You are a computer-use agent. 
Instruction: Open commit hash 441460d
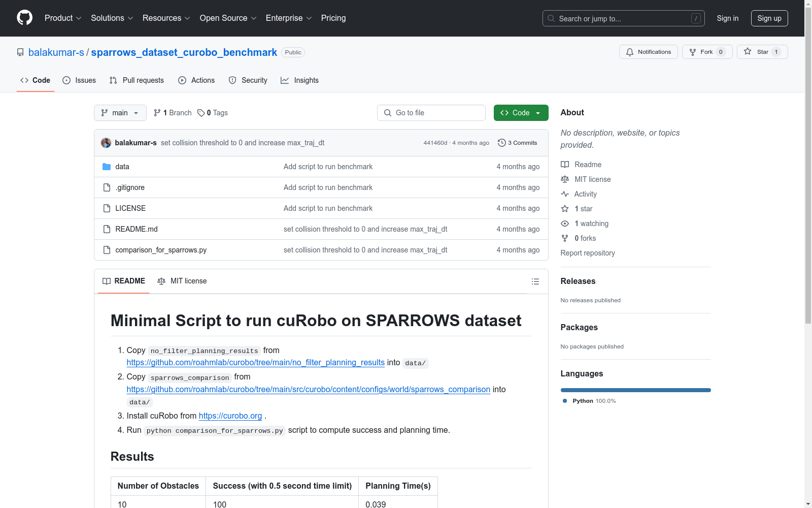point(435,143)
